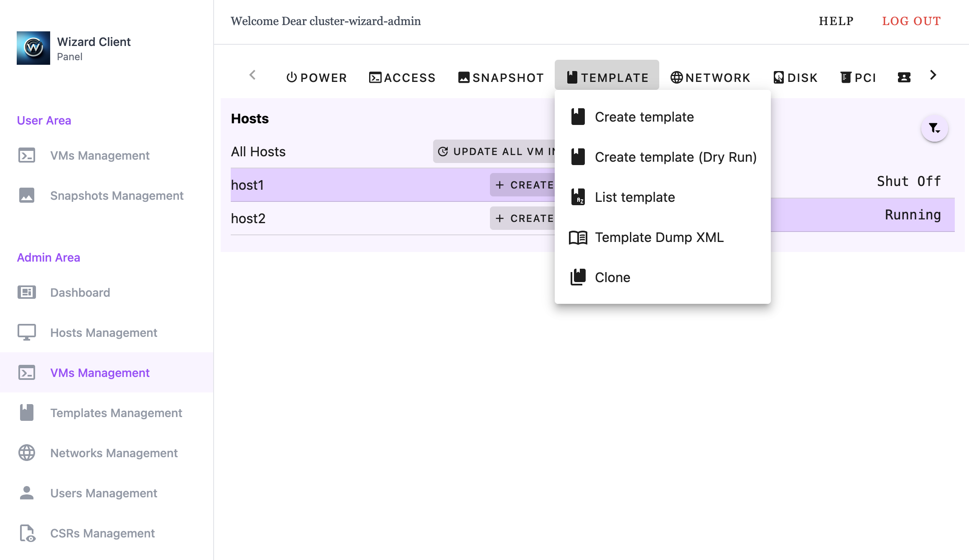Click the ticket icon after PCI tab

904,77
